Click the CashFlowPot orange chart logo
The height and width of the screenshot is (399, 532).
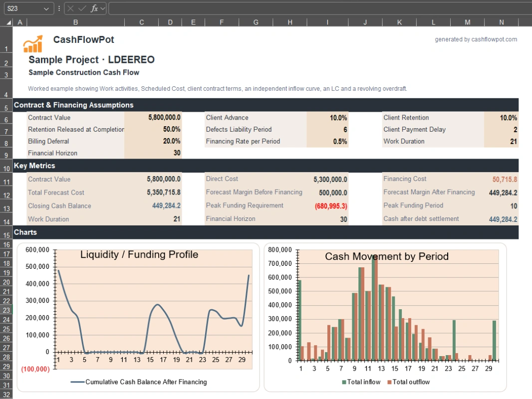pyautogui.click(x=33, y=44)
